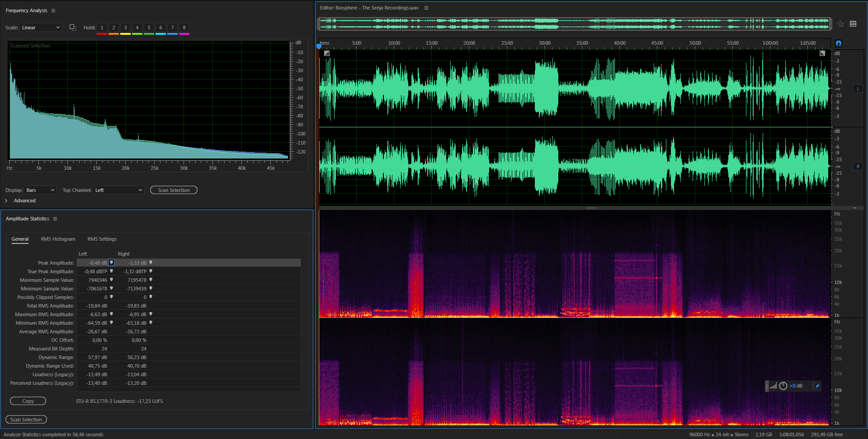Select the Frequency Analysis panel tab
The width and height of the screenshot is (868, 439).
(27, 10)
